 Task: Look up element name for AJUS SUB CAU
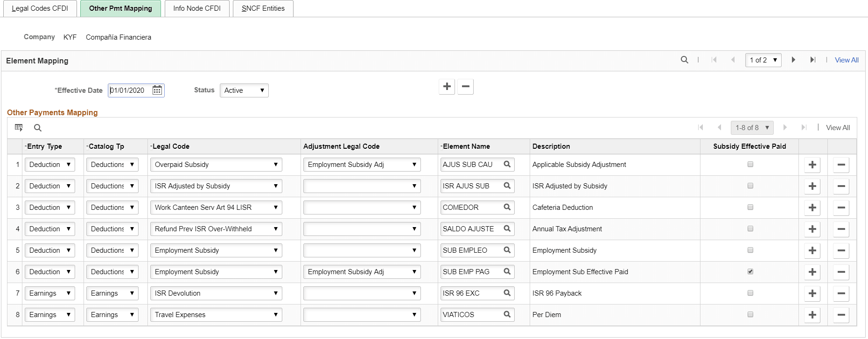507,164
